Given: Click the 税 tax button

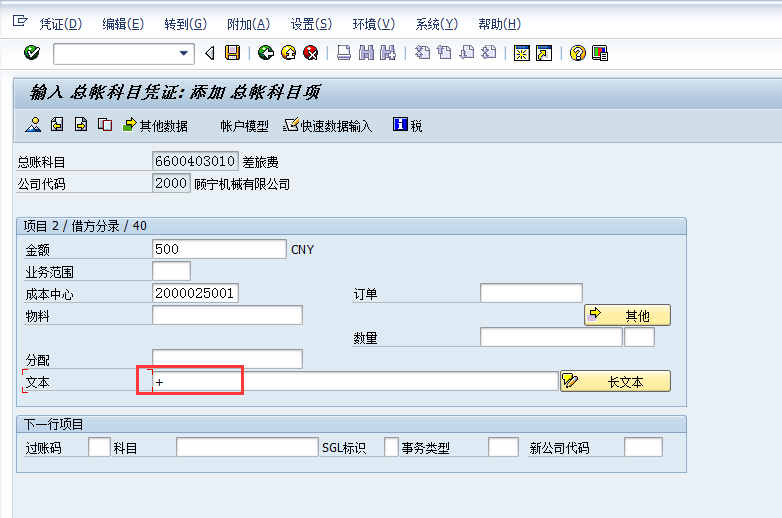Looking at the screenshot, I should point(408,125).
